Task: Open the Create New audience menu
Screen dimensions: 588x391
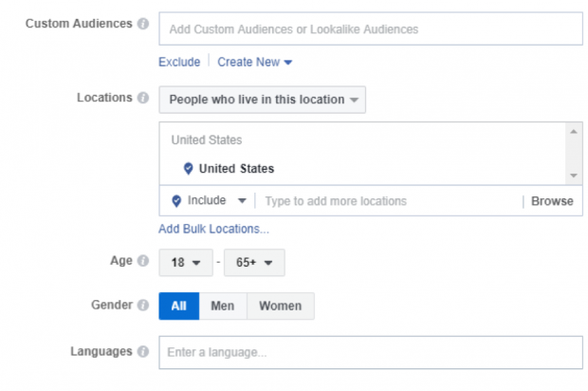Action: tap(254, 62)
